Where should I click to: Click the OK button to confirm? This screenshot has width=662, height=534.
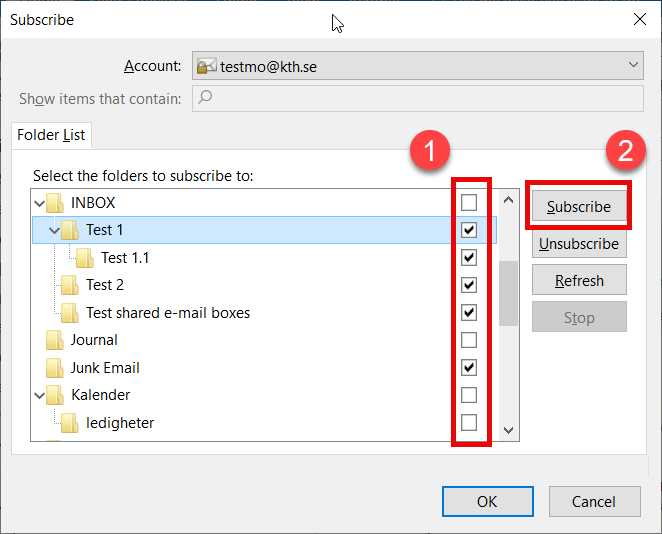tap(486, 501)
